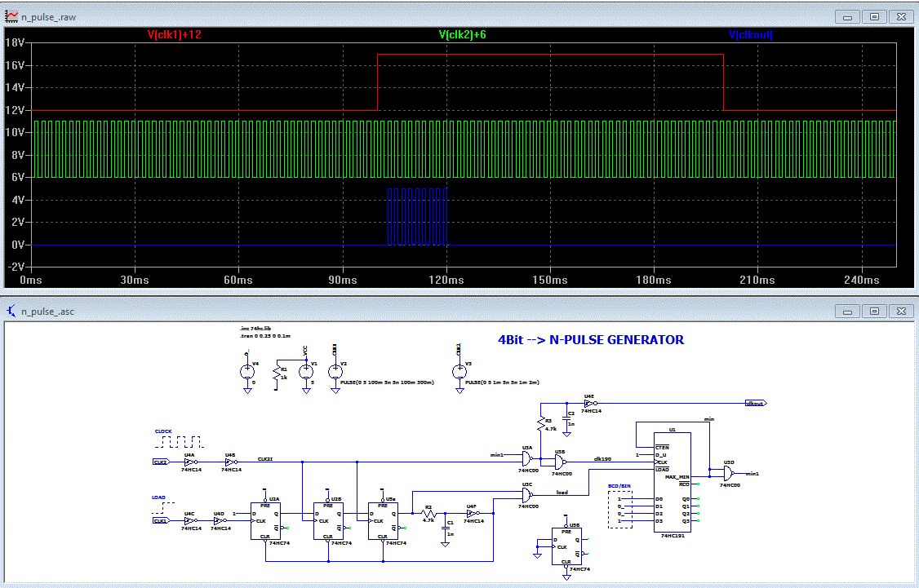Close the n_pulse_.raw waveform window
This screenshot has height=588, width=919.
901,17
